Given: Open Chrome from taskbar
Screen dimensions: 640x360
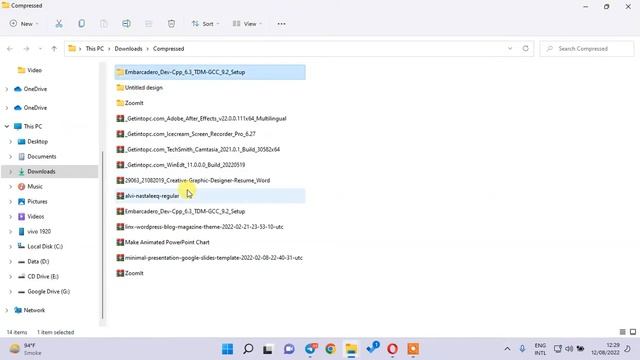Looking at the screenshot, I should (331, 349).
